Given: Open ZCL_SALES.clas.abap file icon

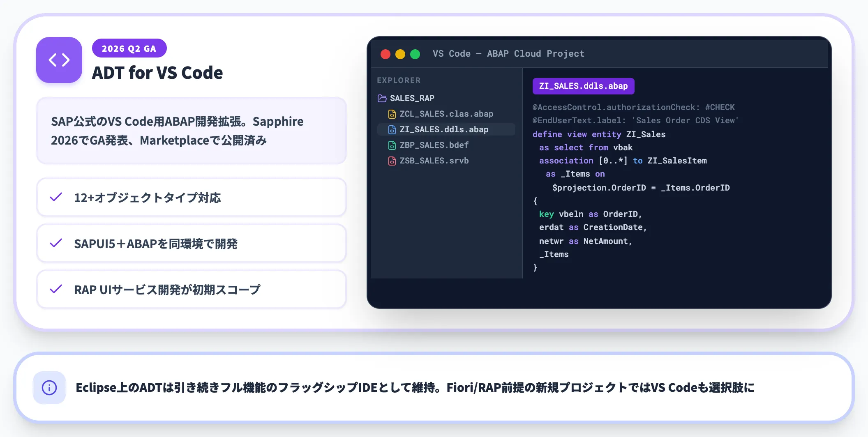Looking at the screenshot, I should coord(392,114).
